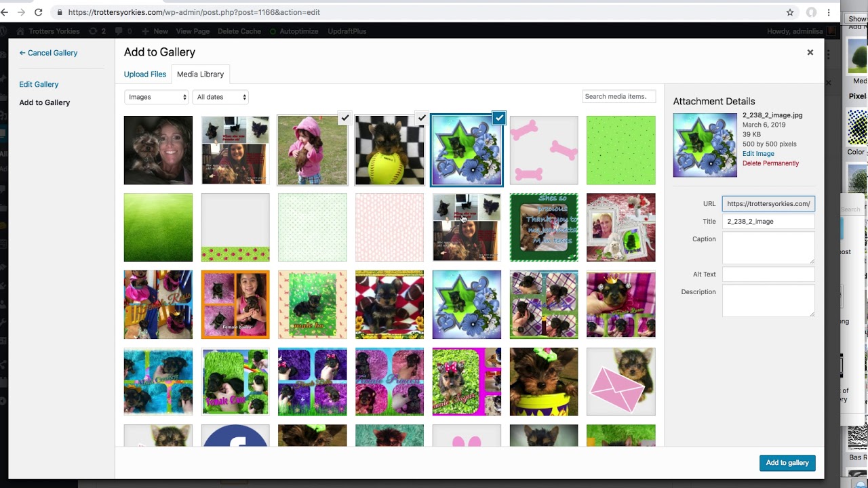The image size is (868, 488).
Task: Click the Edit Image link
Action: click(x=758, y=154)
